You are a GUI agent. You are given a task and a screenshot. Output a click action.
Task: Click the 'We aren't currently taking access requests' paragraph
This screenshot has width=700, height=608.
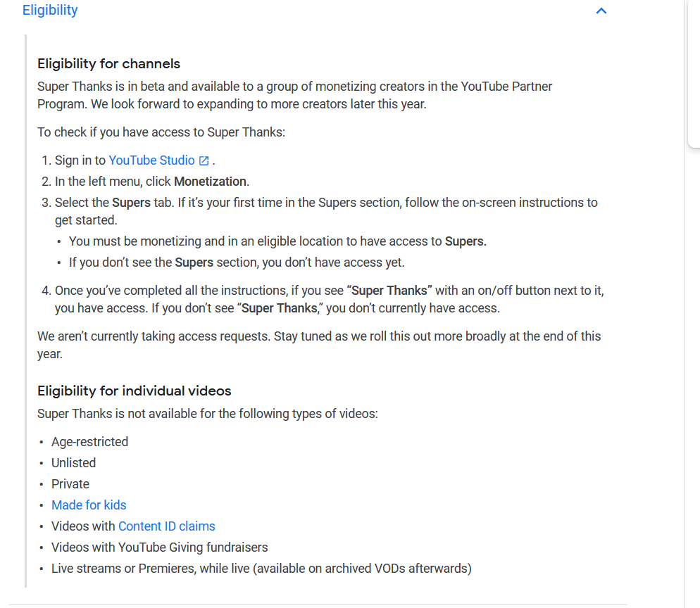(319, 345)
